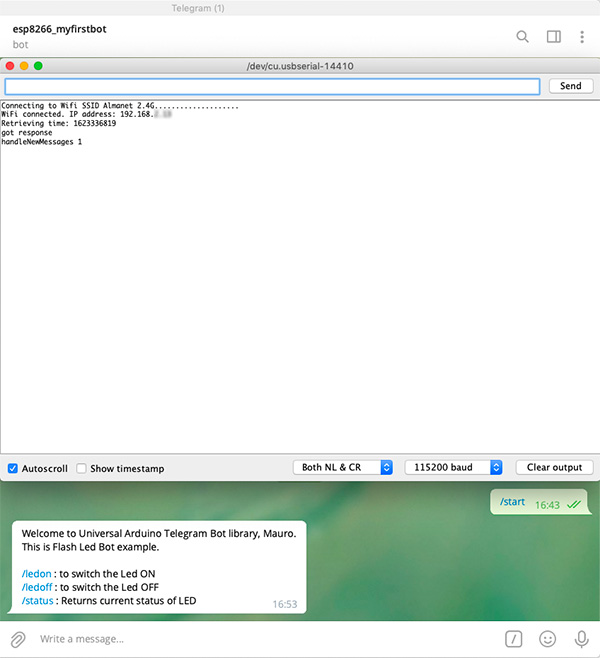
Task: Click the 'Connecting to Wifi SSID' output line
Action: [x=120, y=106]
